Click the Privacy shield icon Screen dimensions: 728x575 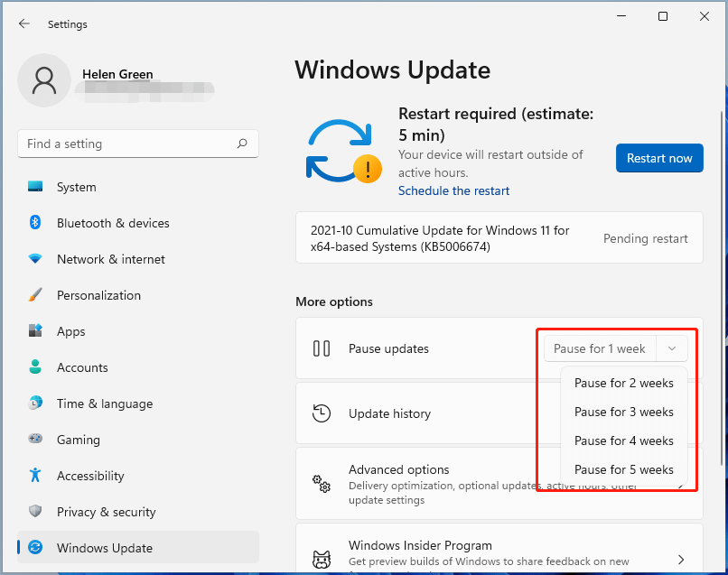tap(35, 511)
